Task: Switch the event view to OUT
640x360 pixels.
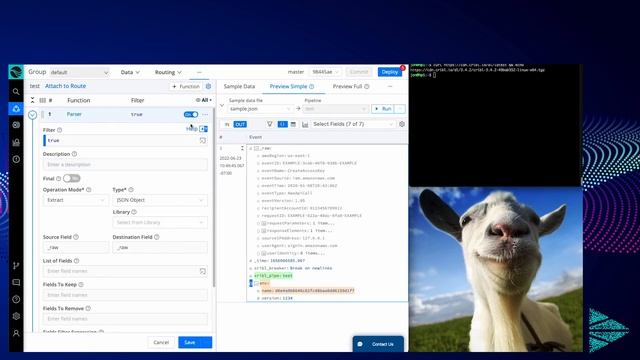Action: 240,124
